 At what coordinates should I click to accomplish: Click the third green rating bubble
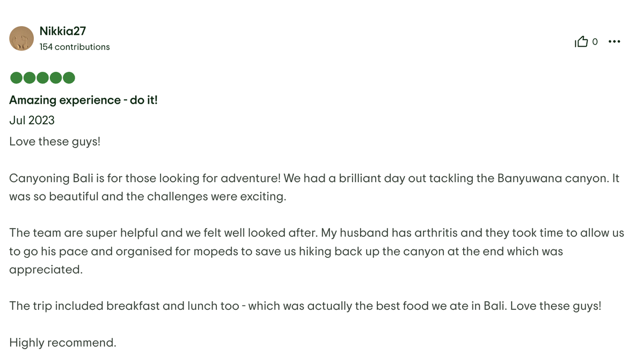pyautogui.click(x=43, y=78)
